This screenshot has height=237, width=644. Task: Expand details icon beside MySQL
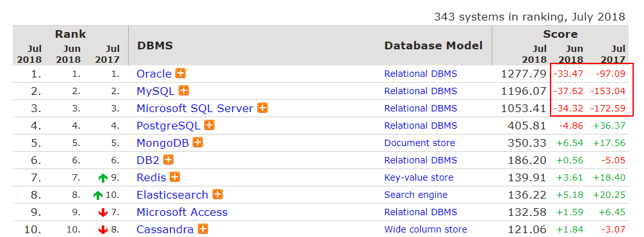(x=184, y=90)
